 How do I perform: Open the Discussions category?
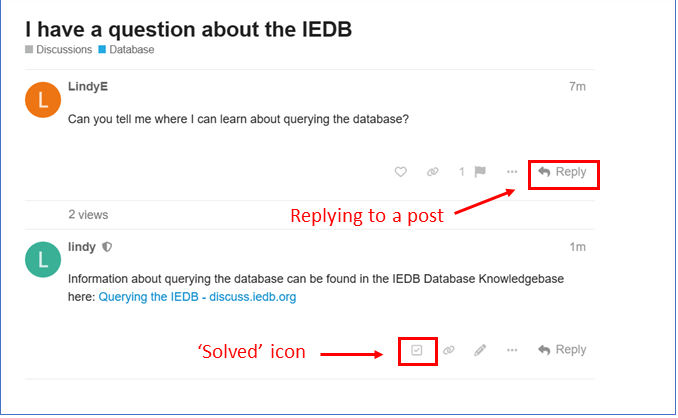(x=64, y=49)
